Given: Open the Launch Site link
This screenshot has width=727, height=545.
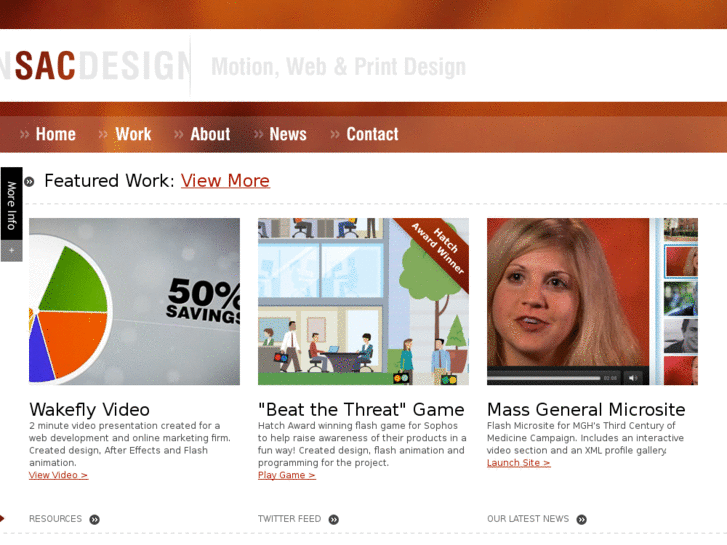Looking at the screenshot, I should [x=518, y=462].
